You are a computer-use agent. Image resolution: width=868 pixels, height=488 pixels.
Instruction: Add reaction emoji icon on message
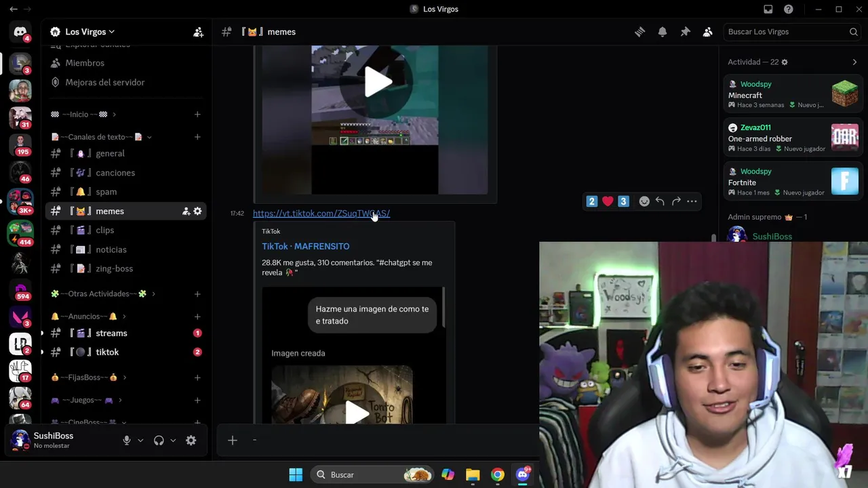tap(644, 201)
